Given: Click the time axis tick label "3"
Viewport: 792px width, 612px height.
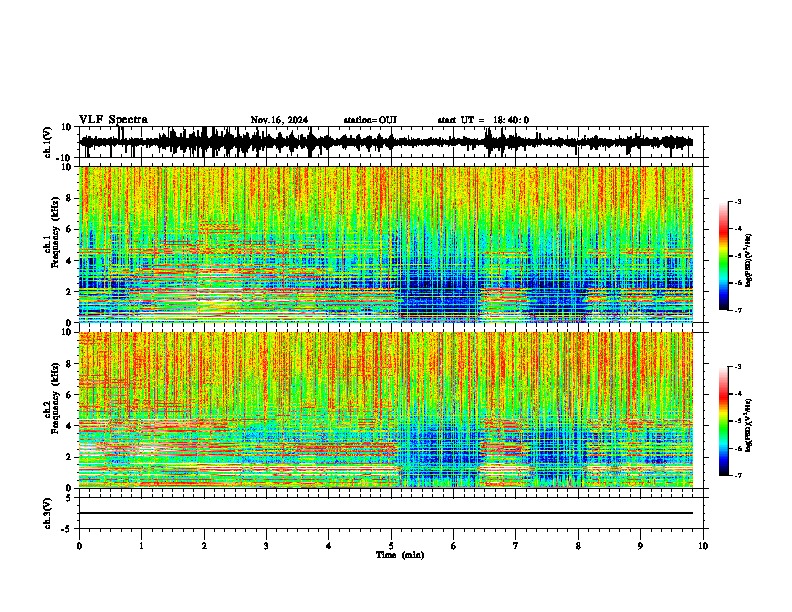Looking at the screenshot, I should (x=266, y=546).
